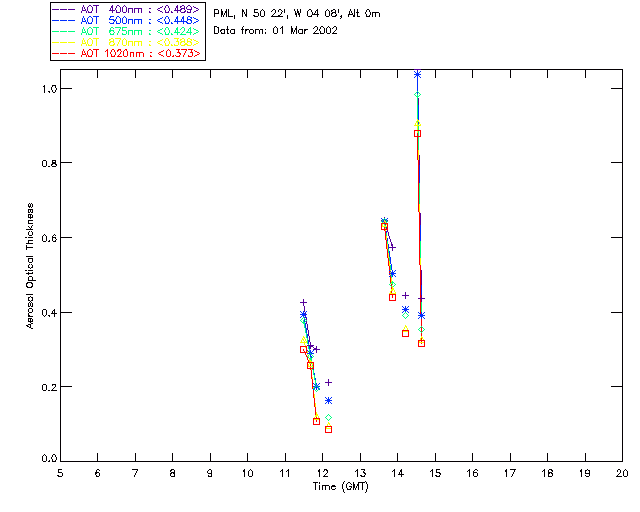Screen dimensions: 640x512
Task: Click the y-axis tick label 0.2
Action: (x=49, y=387)
